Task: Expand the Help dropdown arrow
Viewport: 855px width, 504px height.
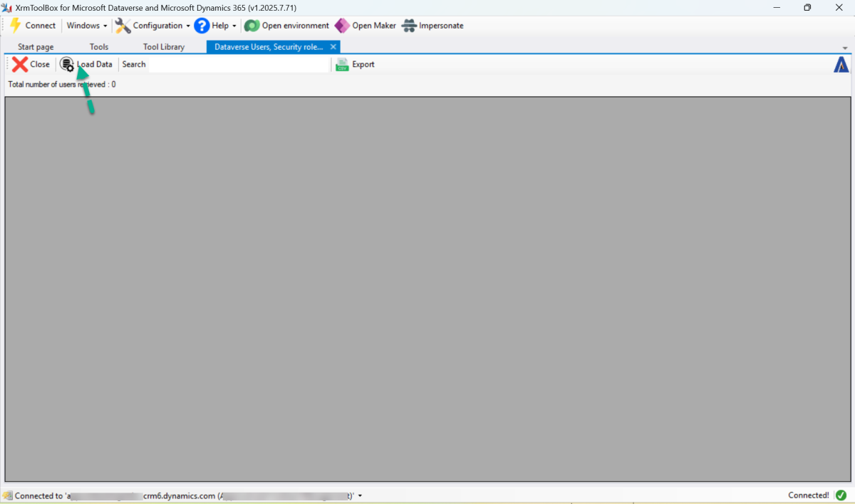Action: coord(234,26)
